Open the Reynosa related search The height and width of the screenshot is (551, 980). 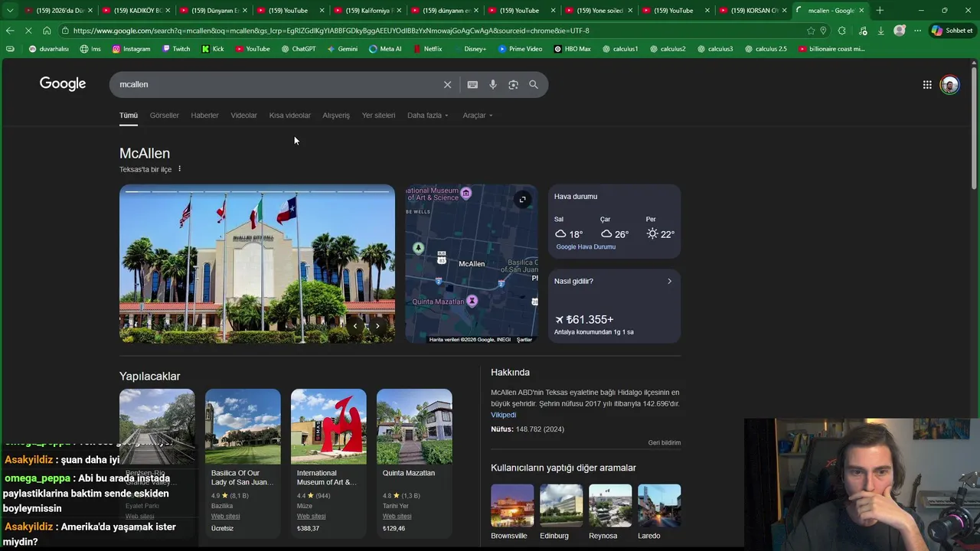point(610,512)
